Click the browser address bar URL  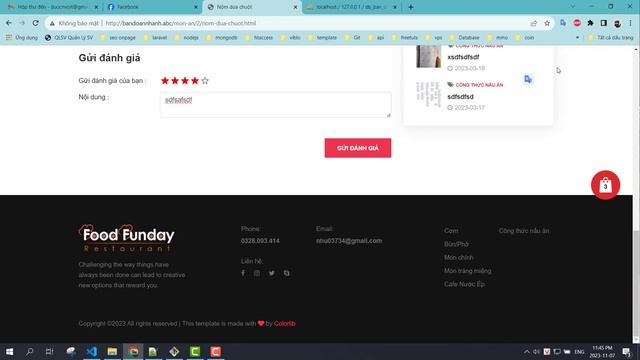[x=181, y=23]
